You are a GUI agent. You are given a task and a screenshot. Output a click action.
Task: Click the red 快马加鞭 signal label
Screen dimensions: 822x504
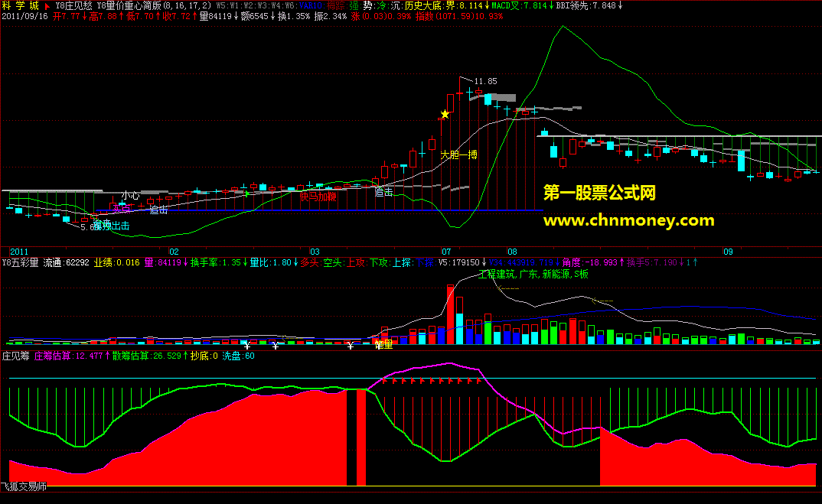click(318, 197)
